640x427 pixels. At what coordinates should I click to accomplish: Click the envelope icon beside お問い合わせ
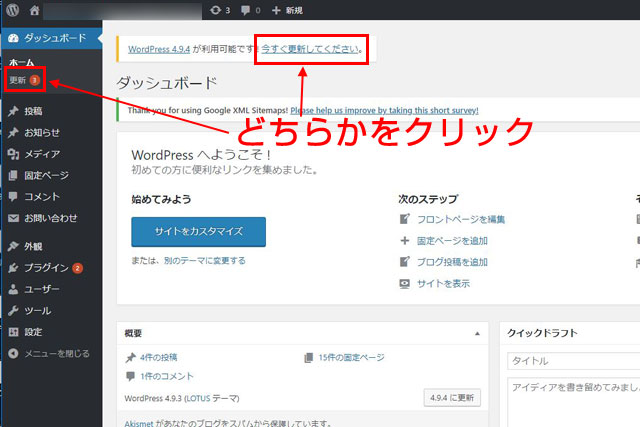click(x=13, y=218)
